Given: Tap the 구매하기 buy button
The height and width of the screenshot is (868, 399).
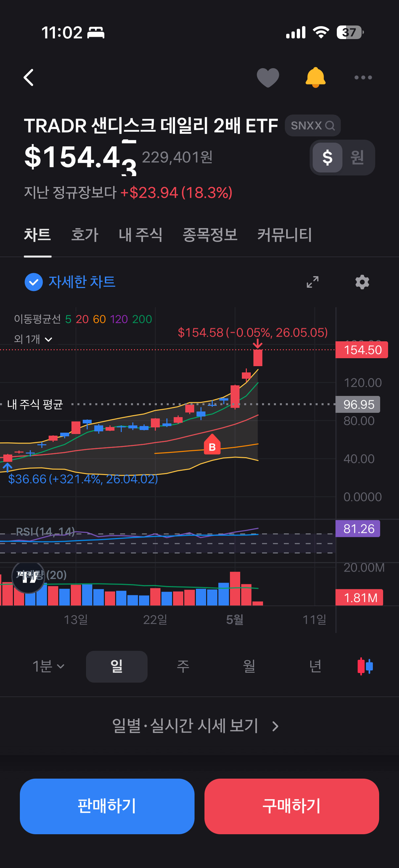Looking at the screenshot, I should [291, 806].
